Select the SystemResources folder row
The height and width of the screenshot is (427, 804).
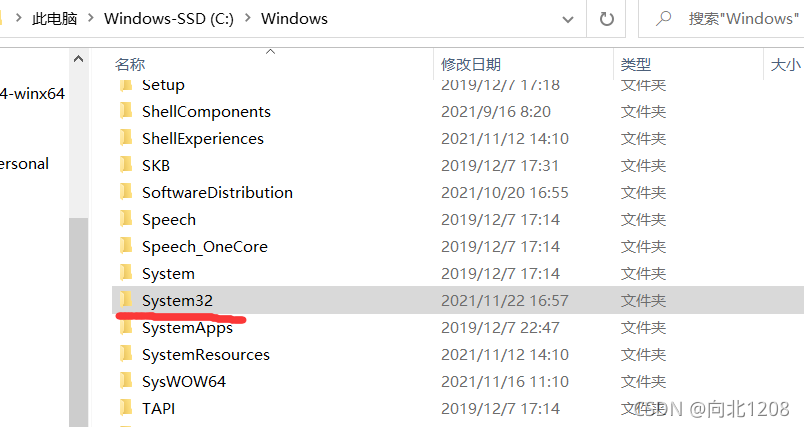coord(458,354)
